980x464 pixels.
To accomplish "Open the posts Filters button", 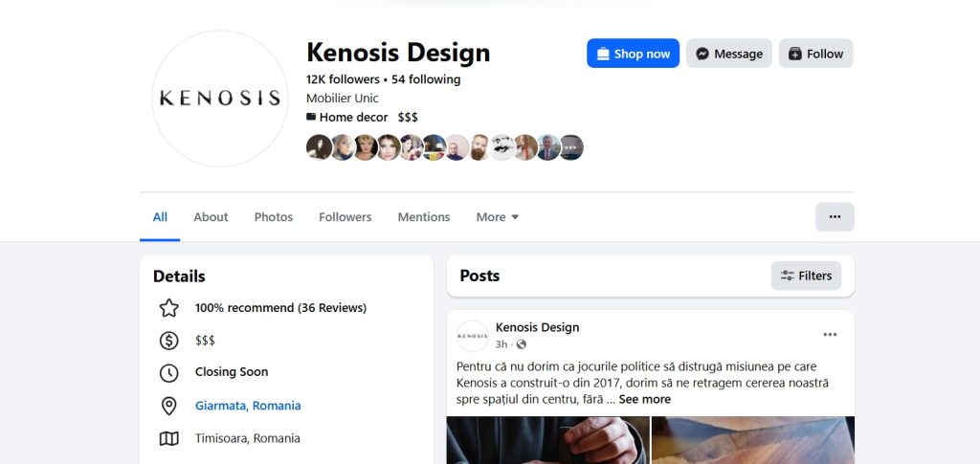I will [806, 276].
